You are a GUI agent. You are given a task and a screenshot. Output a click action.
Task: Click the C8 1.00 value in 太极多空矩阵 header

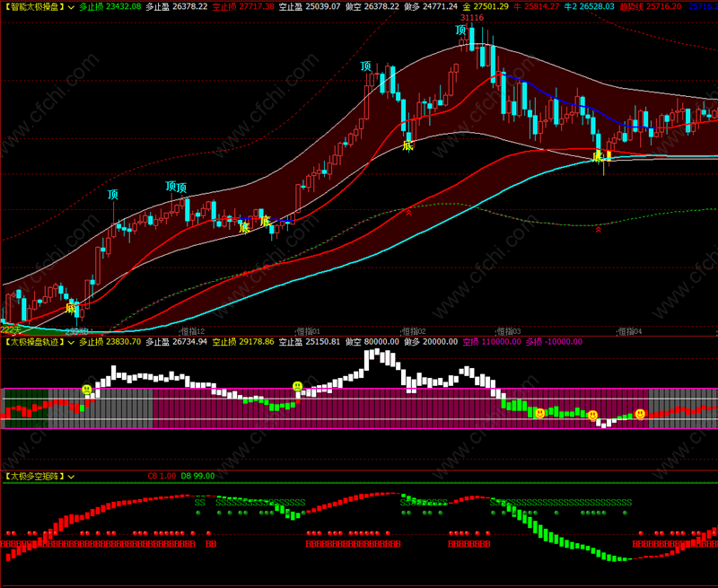[x=162, y=477]
